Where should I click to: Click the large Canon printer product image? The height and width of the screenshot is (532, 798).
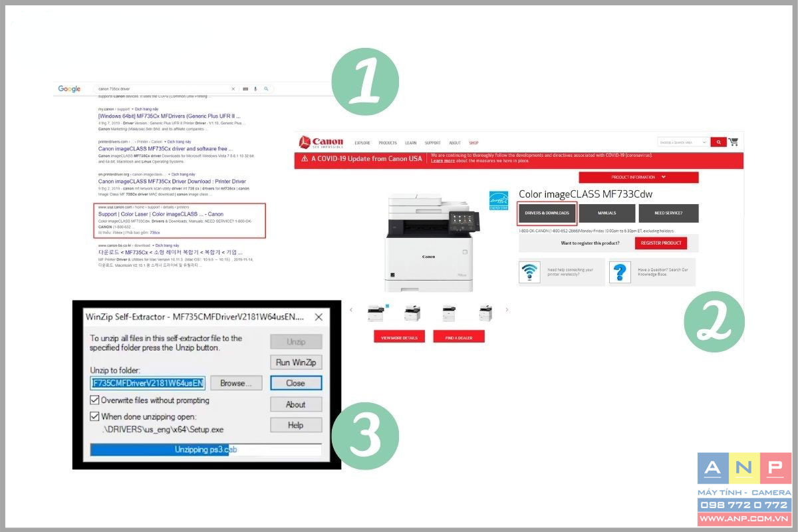(432, 243)
